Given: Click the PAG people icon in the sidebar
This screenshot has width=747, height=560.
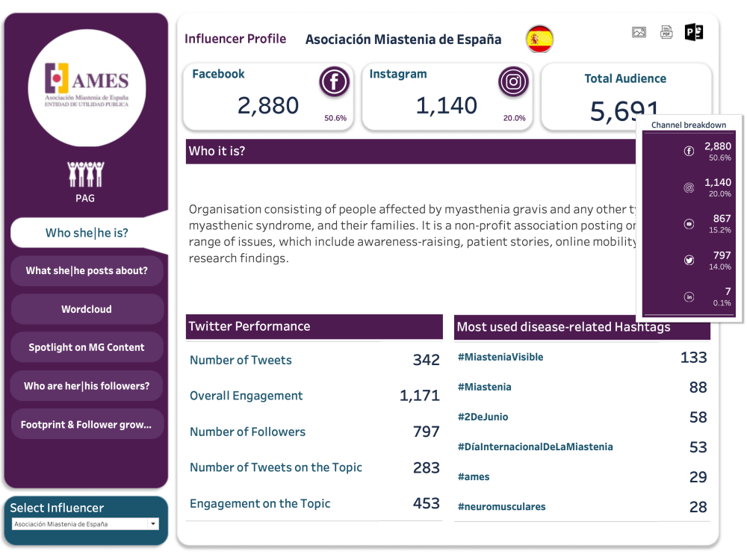Looking at the screenshot, I should pyautogui.click(x=85, y=175).
